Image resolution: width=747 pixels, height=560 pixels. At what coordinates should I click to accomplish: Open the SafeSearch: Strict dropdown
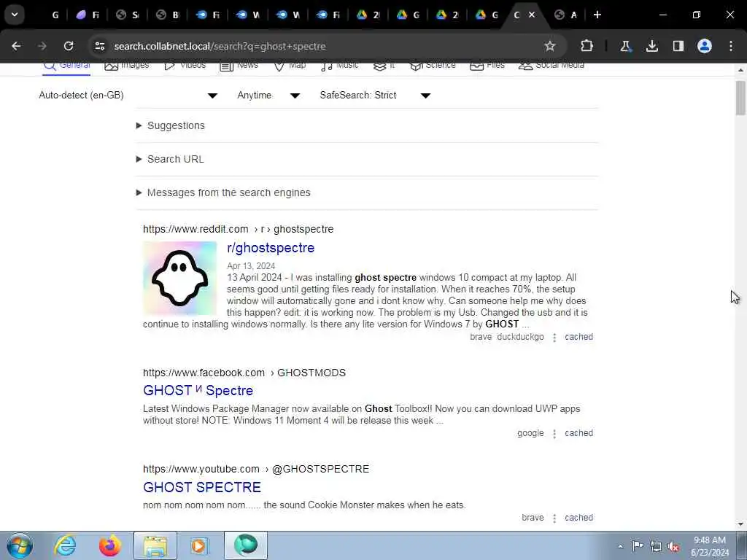[x=376, y=96]
